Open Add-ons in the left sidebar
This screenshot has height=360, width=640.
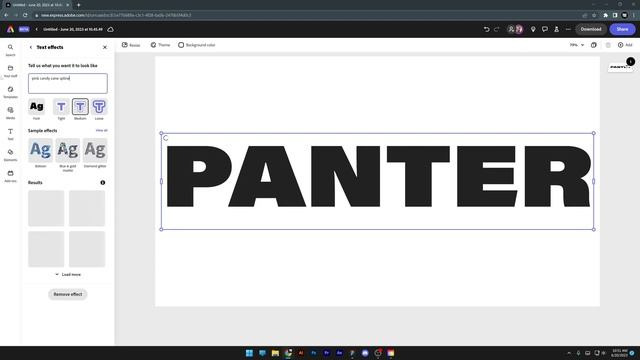10,176
